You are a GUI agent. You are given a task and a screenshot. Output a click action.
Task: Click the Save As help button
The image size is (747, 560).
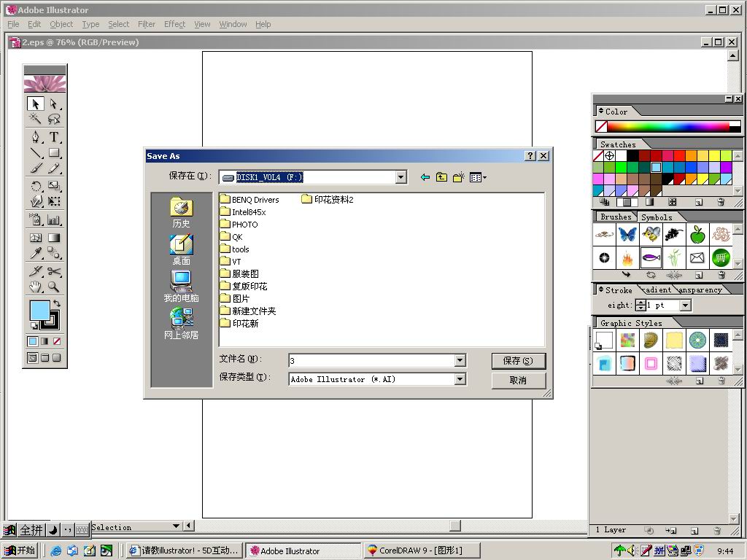pyautogui.click(x=530, y=156)
